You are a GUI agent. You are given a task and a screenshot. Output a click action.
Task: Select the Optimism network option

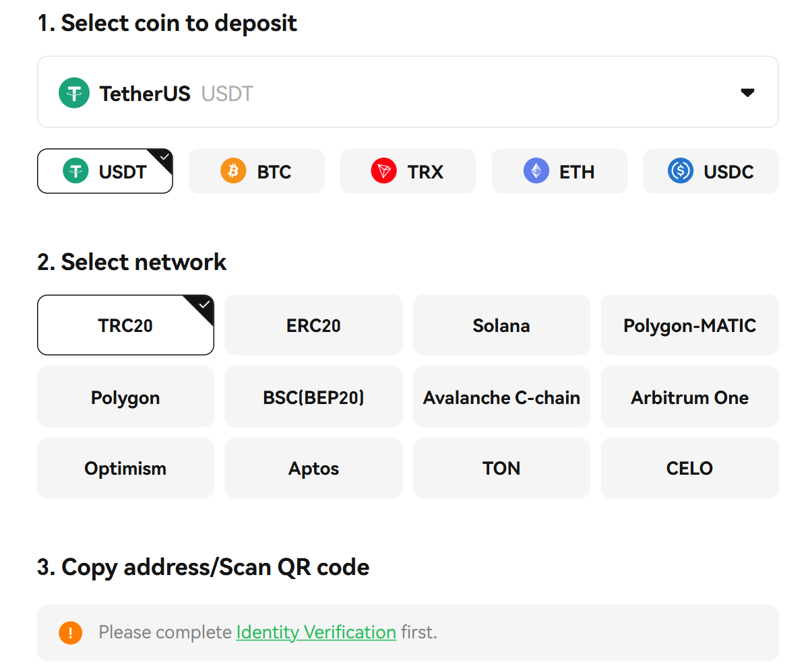125,468
